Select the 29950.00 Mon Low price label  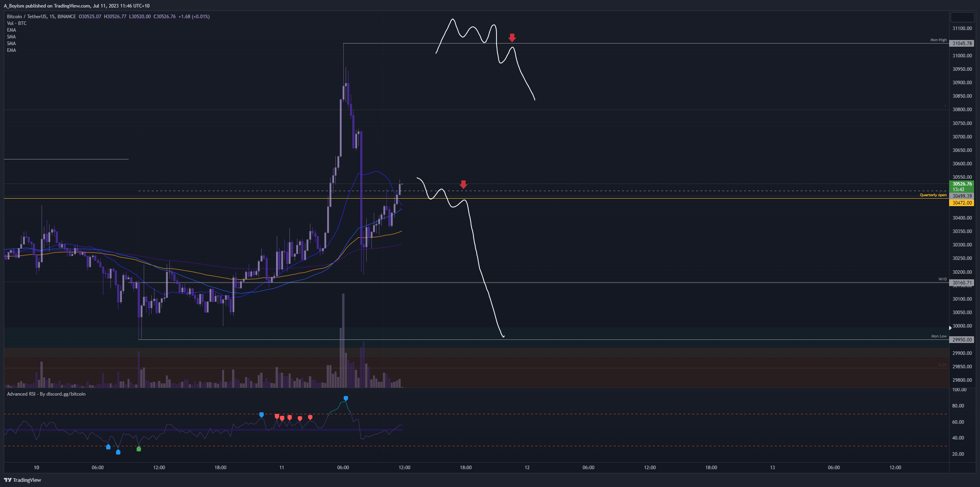[962, 340]
